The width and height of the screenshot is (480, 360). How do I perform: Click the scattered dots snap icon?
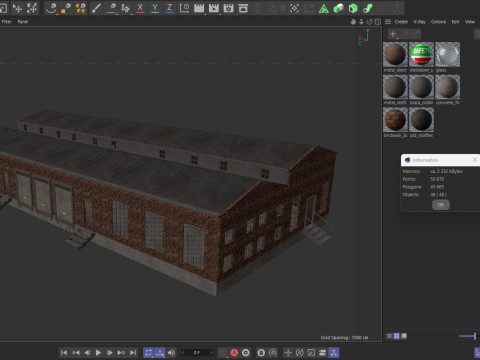click(x=294, y=8)
